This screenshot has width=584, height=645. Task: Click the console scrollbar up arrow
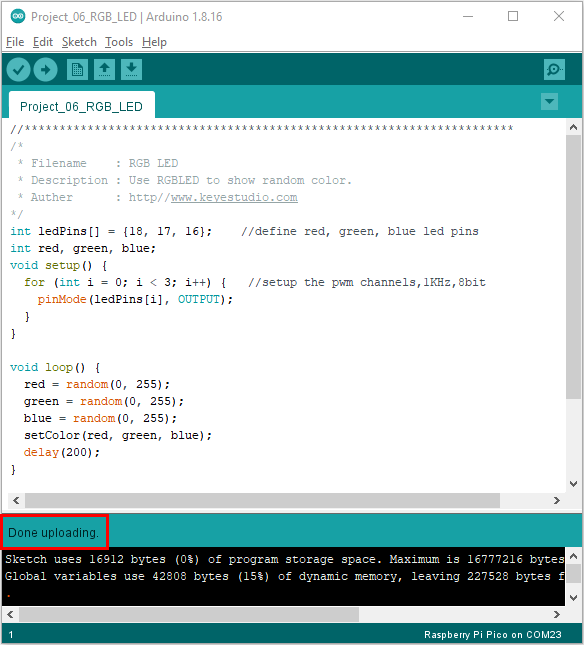(x=575, y=556)
